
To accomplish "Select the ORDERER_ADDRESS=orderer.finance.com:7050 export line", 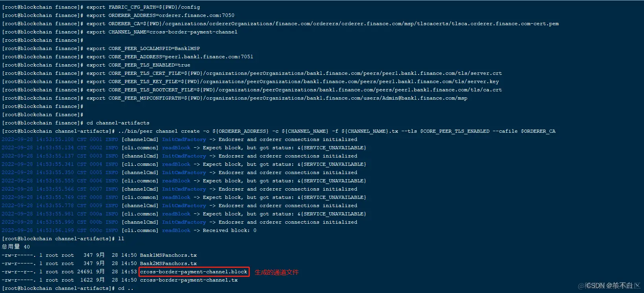I will (x=118, y=15).
